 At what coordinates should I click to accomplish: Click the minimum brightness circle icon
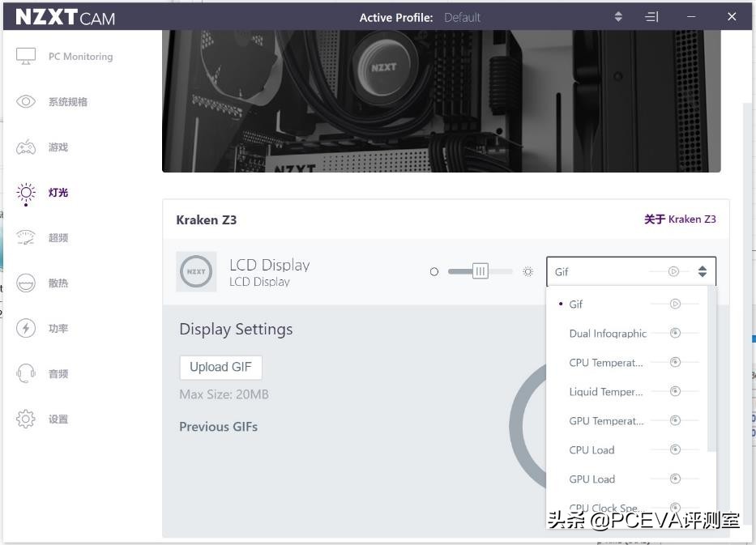[434, 272]
